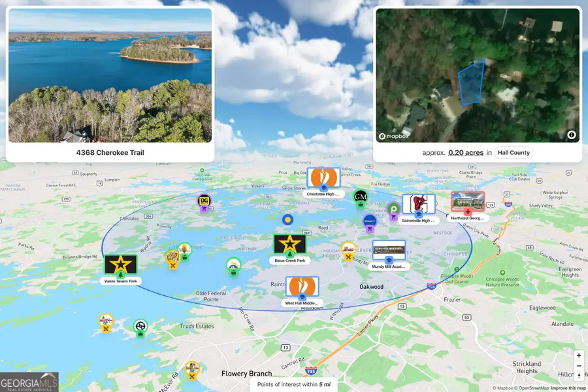This screenshot has height=392, width=588.
Task: Reset the map compass bearing
Action: coord(579,376)
